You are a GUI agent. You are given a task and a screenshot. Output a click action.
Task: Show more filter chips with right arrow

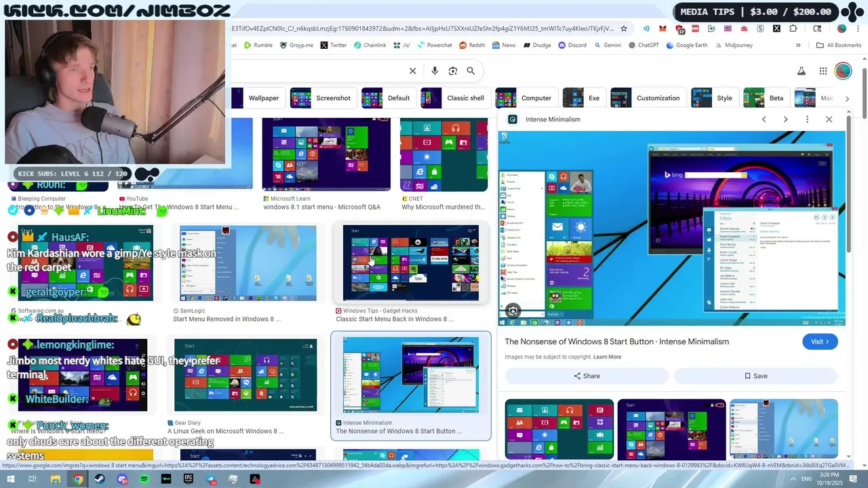[x=847, y=99]
